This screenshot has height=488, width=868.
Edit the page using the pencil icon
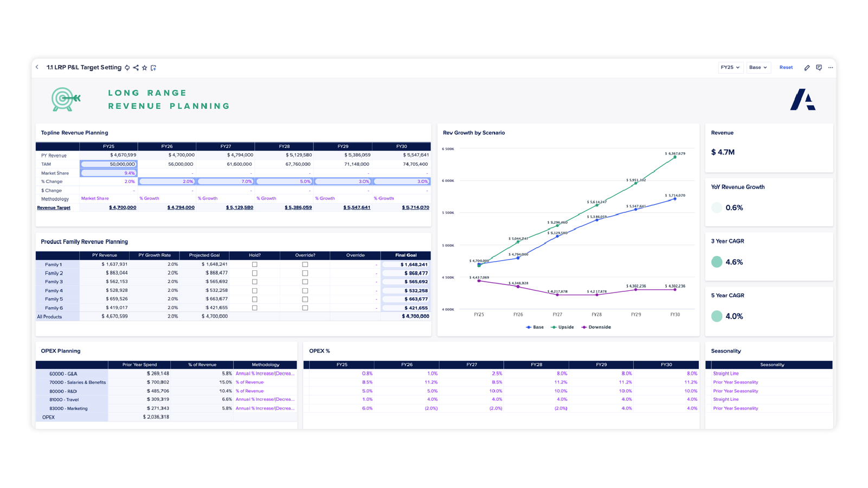tap(807, 67)
